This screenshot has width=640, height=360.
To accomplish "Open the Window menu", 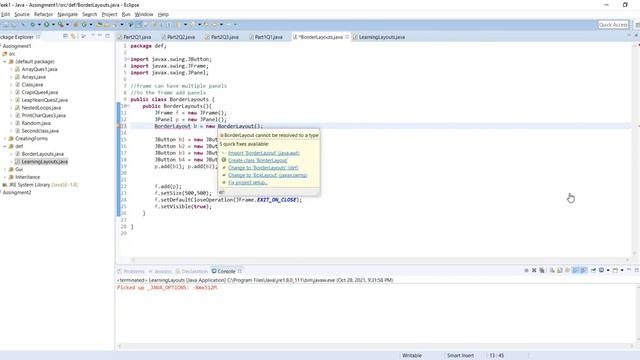I will point(144,14).
